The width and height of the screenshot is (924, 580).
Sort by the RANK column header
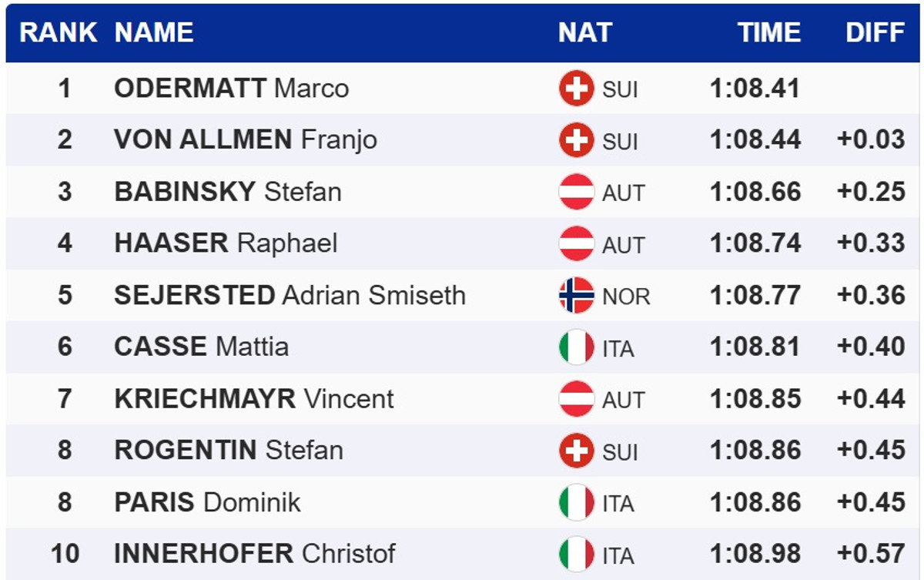(x=58, y=32)
